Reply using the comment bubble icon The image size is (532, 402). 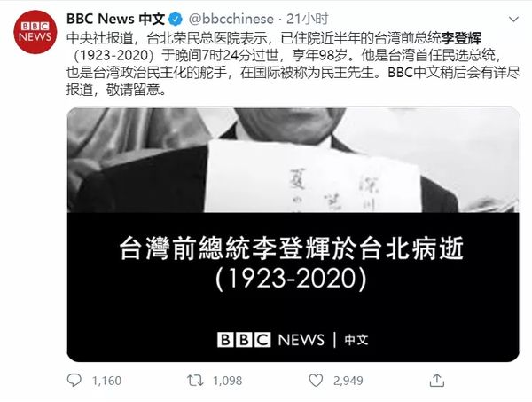(x=74, y=381)
